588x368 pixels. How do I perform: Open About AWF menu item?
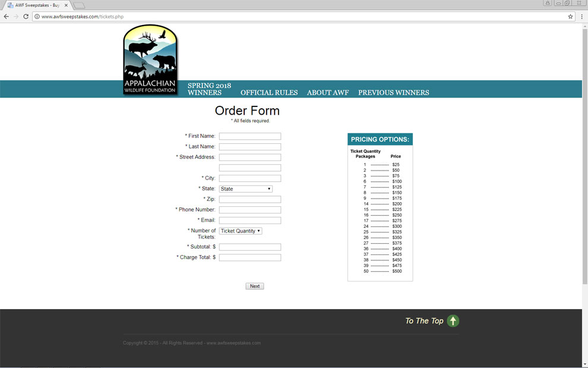(x=327, y=93)
